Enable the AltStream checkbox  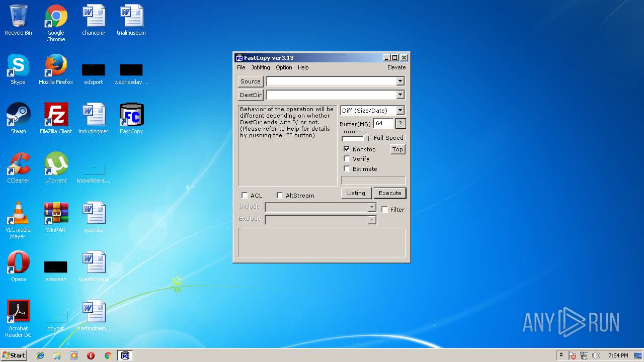tap(280, 196)
